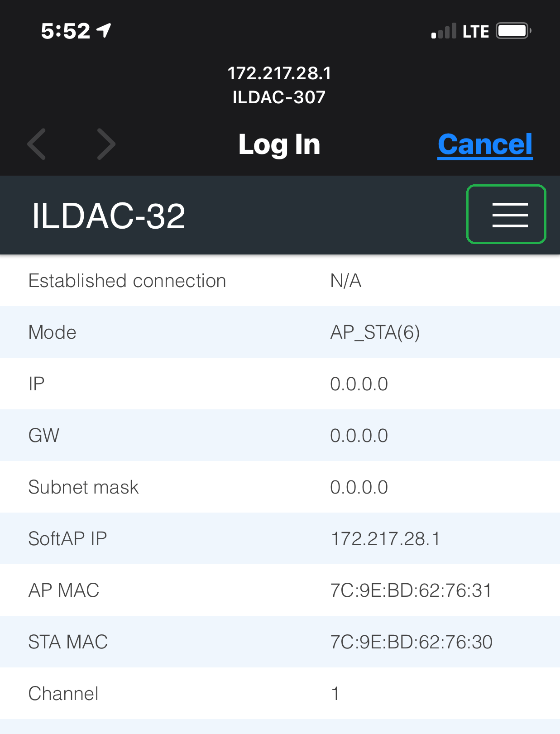Select the Established connection row
Image resolution: width=560 pixels, height=734 pixels.
pyautogui.click(x=280, y=281)
